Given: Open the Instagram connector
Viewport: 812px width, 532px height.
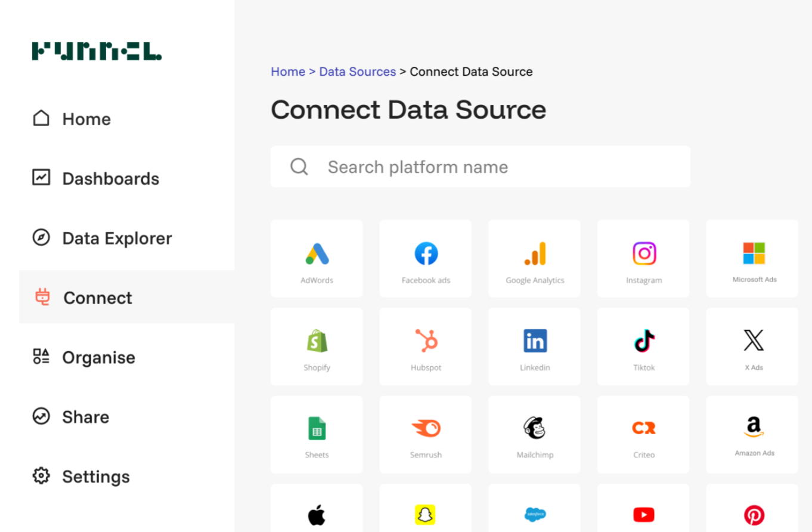Looking at the screenshot, I should tap(643, 258).
